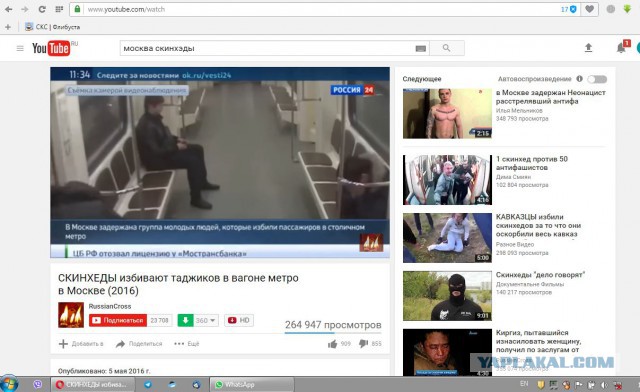Click the green padlock security icon
Image resolution: width=640 pixels, height=392 pixels.
(x=77, y=9)
